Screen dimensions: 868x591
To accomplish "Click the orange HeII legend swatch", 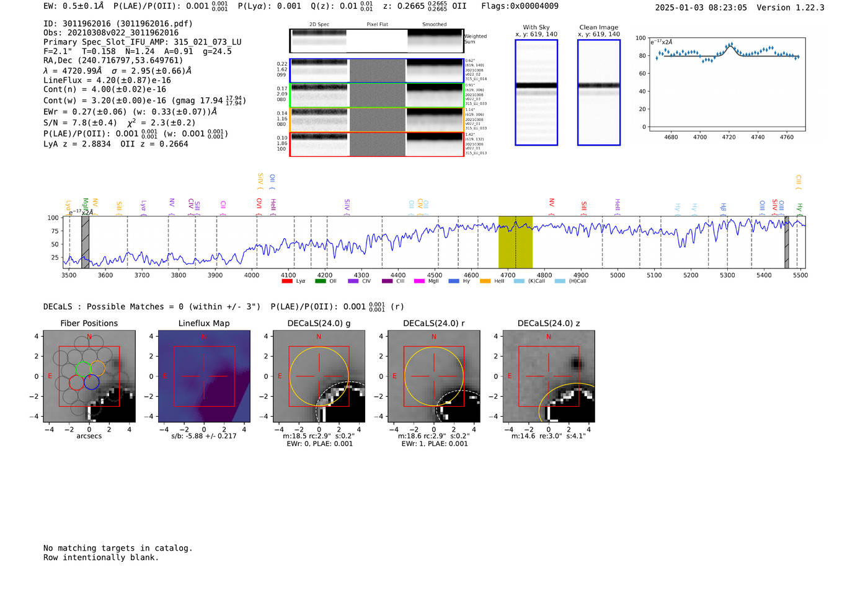I will 485,282.
